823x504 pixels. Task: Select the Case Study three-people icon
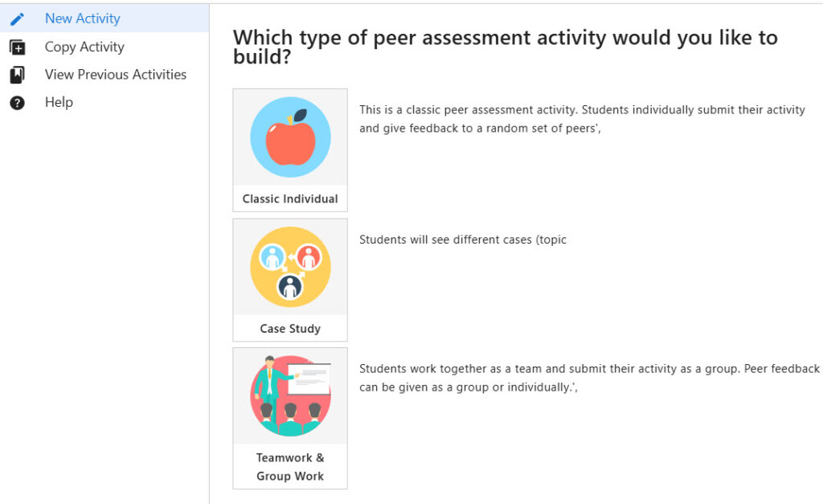point(290,267)
